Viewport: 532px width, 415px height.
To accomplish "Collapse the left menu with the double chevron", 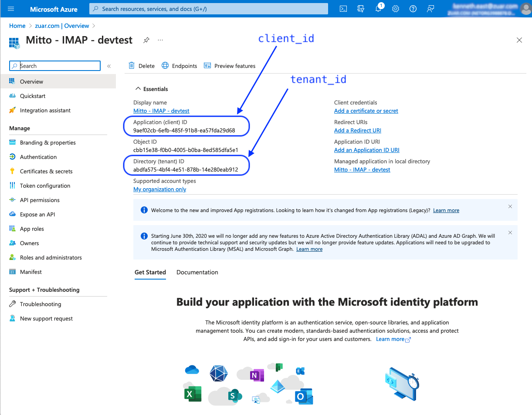I will pyautogui.click(x=109, y=66).
